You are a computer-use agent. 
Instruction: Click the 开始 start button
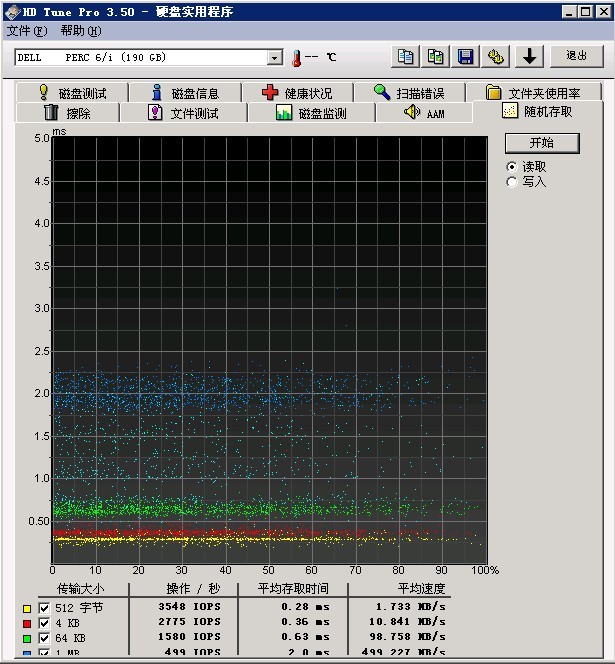542,143
